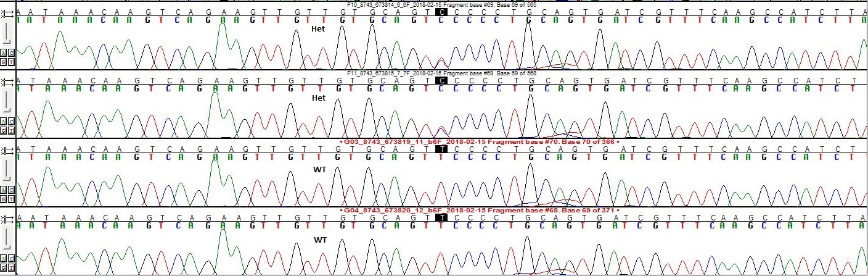Select the highlighted T base in trace G03
This screenshot has width=868, height=276.
[x=441, y=149]
